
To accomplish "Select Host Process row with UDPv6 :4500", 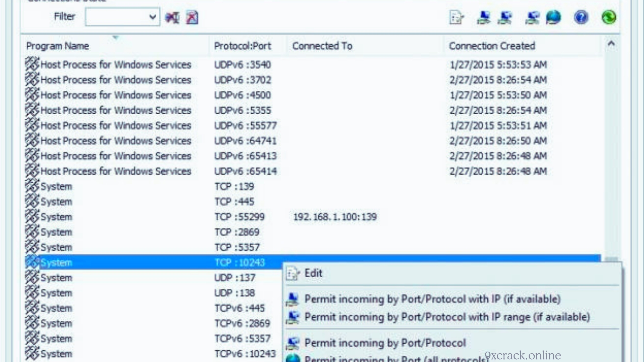I will tap(313, 95).
